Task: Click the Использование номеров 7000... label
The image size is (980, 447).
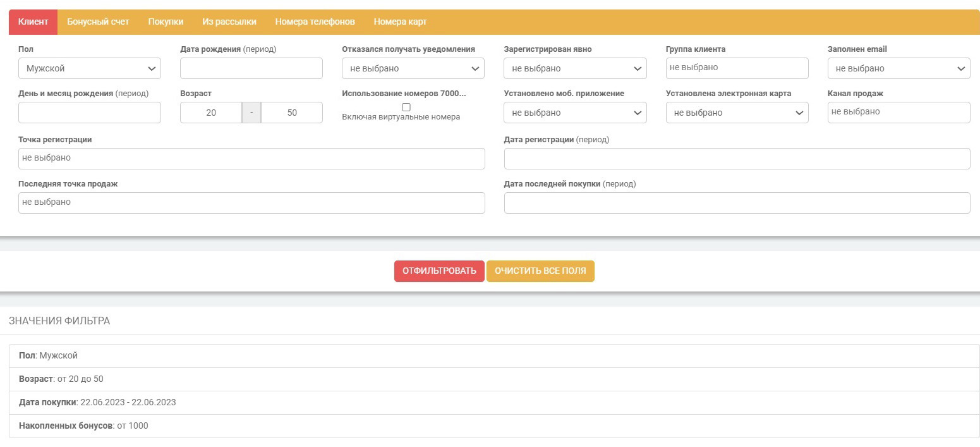Action: point(404,94)
